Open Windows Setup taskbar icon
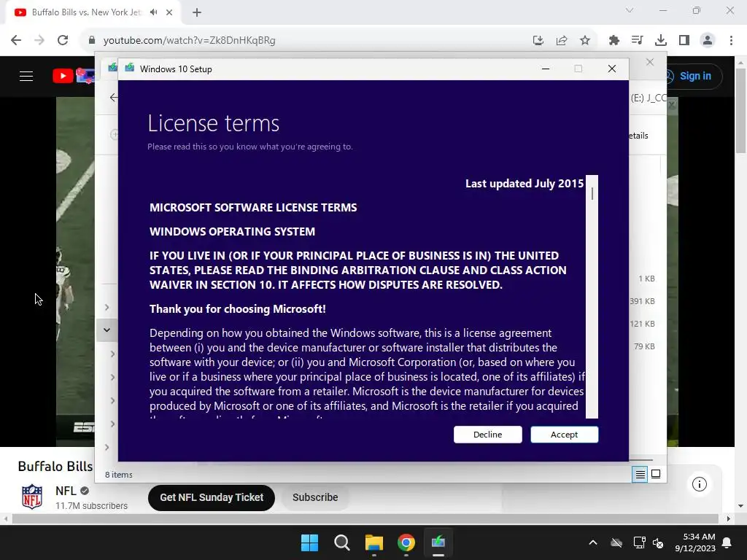The image size is (747, 560). (438, 542)
